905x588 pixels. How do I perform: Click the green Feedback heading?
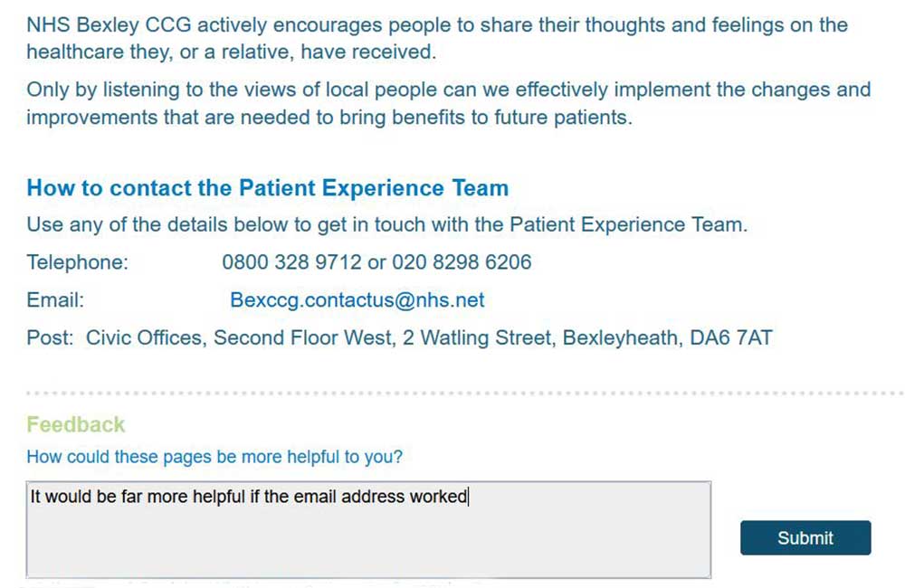(76, 424)
